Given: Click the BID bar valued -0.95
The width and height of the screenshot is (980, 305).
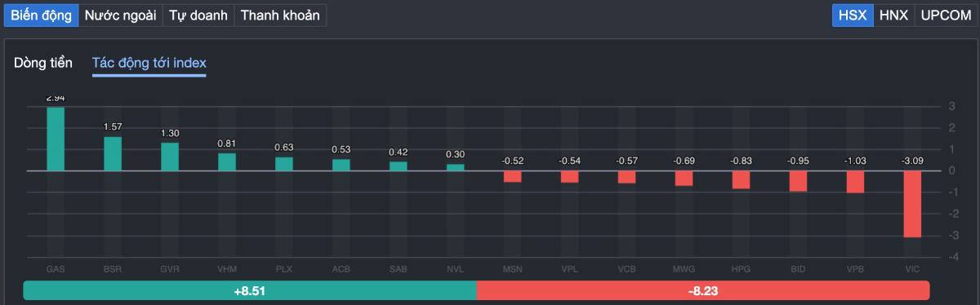Looking at the screenshot, I should coord(799,181).
